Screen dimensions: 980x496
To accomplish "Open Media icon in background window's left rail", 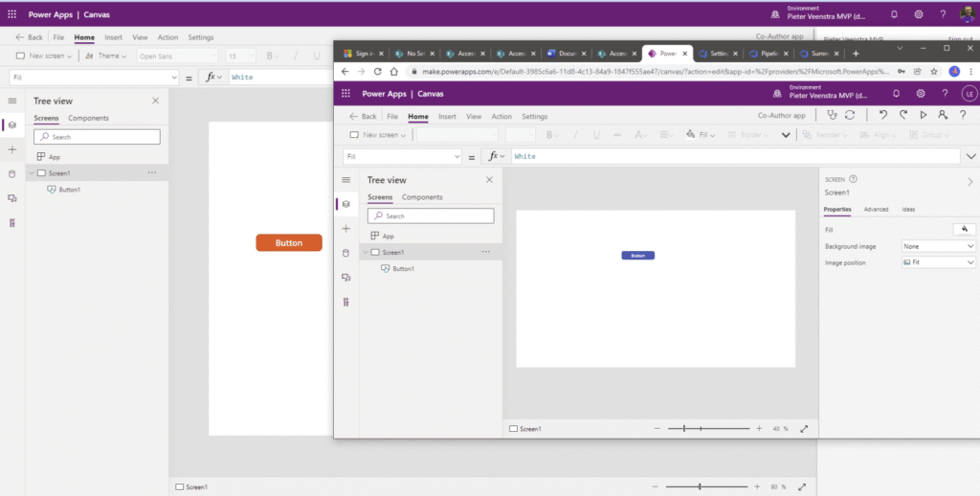I will 11,198.
